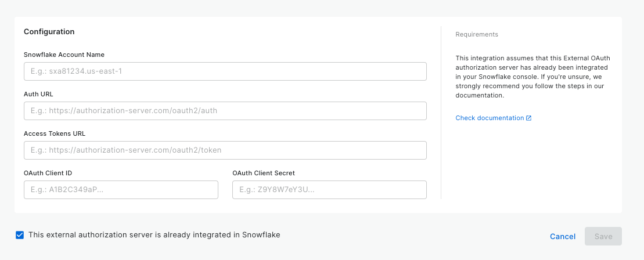This screenshot has height=260, width=644.
Task: Focus the Snowflake Account Name input field
Action: pos(225,71)
